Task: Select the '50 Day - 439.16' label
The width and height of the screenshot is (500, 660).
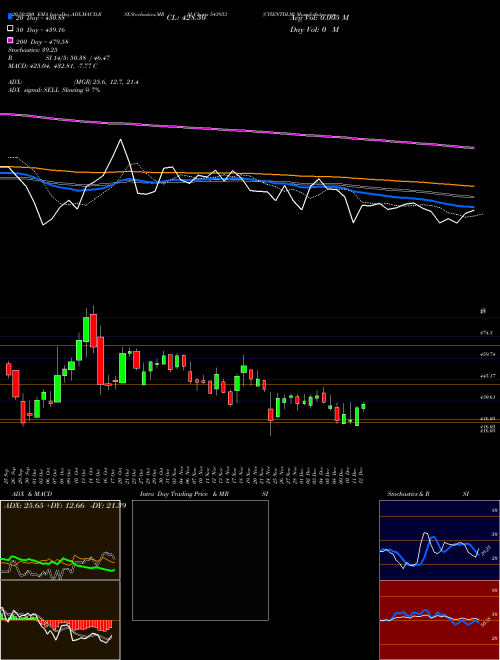Action: tap(40, 30)
